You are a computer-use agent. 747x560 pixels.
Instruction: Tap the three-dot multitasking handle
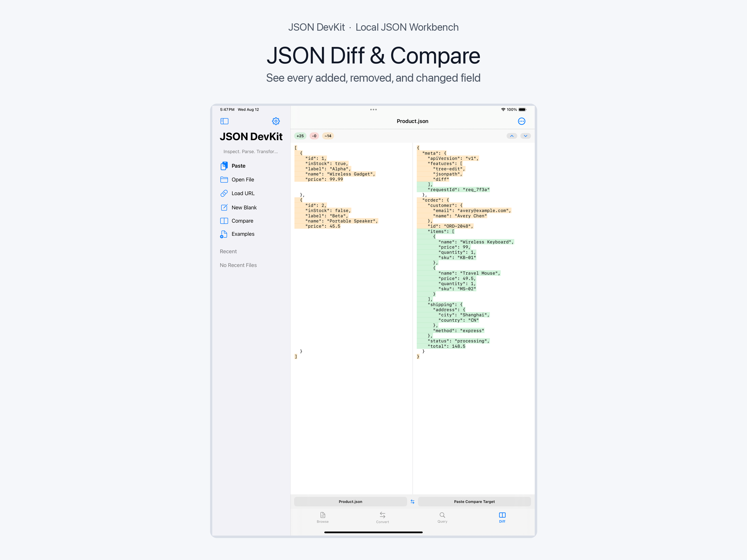coord(373,109)
